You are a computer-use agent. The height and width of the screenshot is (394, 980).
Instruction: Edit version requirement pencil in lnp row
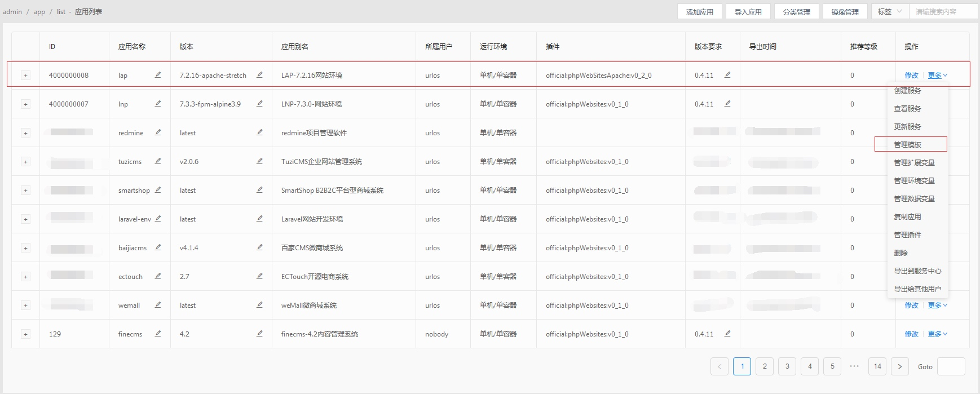[x=727, y=103]
